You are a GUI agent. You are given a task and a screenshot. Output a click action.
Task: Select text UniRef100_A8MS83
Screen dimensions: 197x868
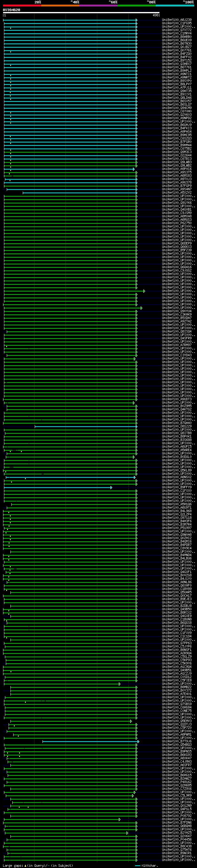[177, 176]
